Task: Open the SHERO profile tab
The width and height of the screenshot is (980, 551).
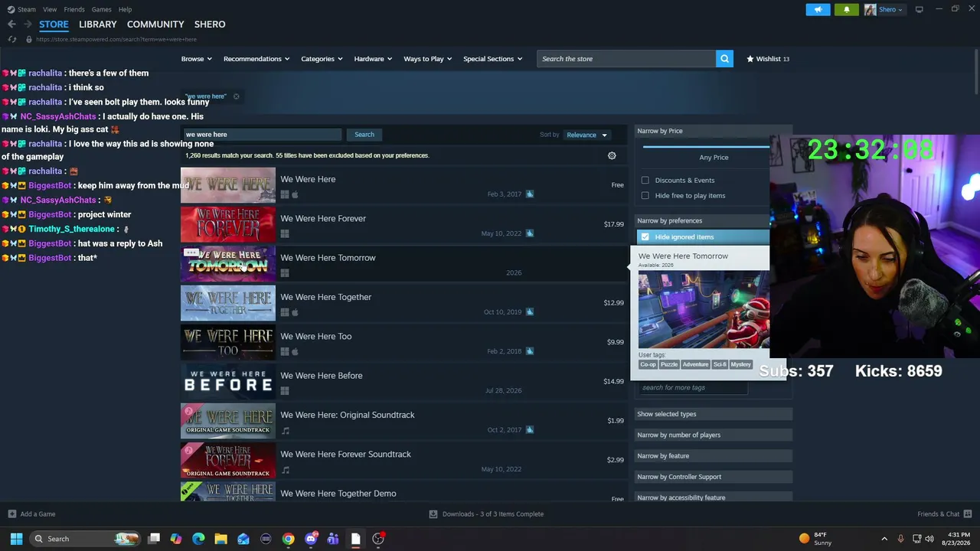Action: point(210,24)
